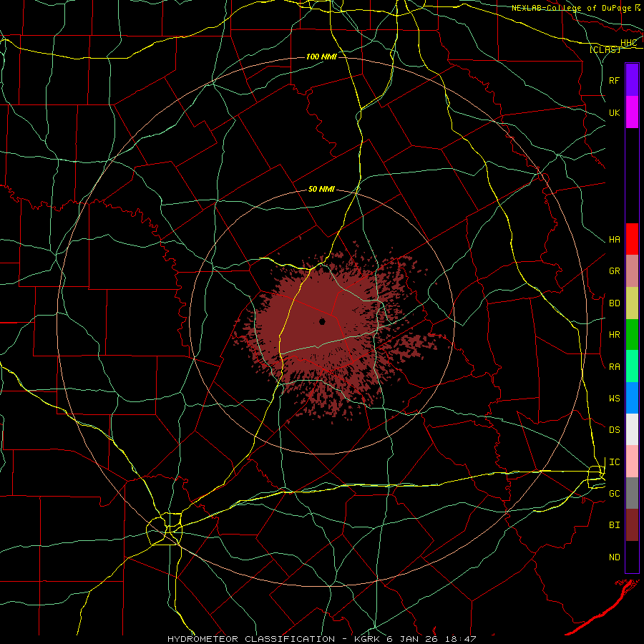The image size is (644, 644).
Task: Click the BI dark red legend swatch
Action: click(632, 525)
